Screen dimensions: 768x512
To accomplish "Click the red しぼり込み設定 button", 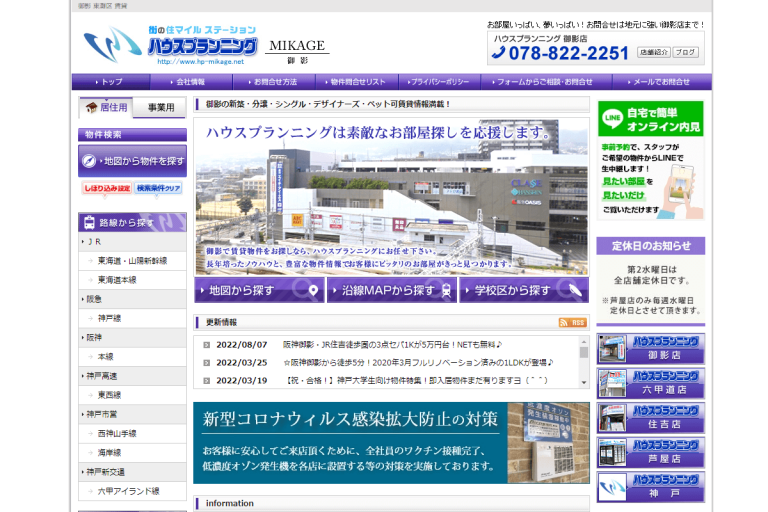I will 107,188.
